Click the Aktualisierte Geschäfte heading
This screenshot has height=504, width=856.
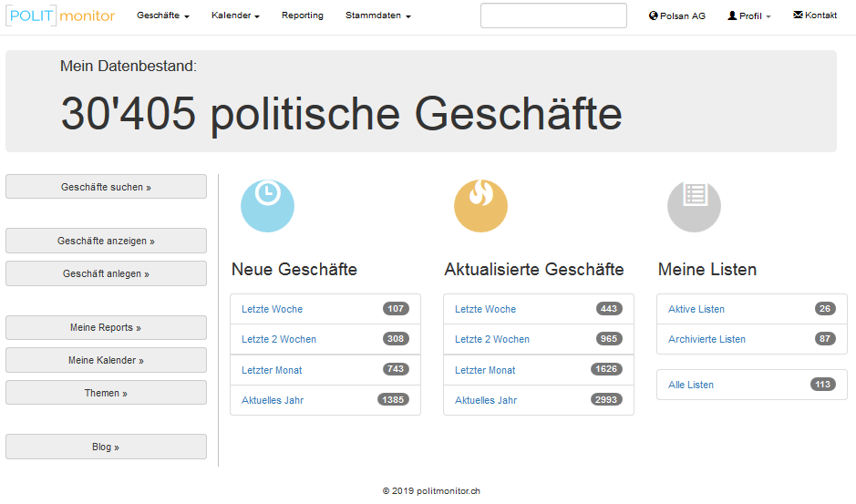pos(534,269)
